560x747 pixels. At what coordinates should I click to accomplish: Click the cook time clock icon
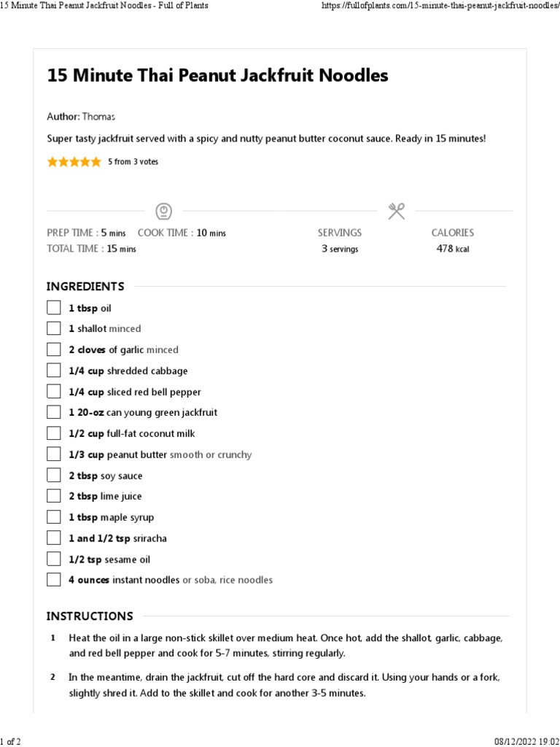click(163, 212)
